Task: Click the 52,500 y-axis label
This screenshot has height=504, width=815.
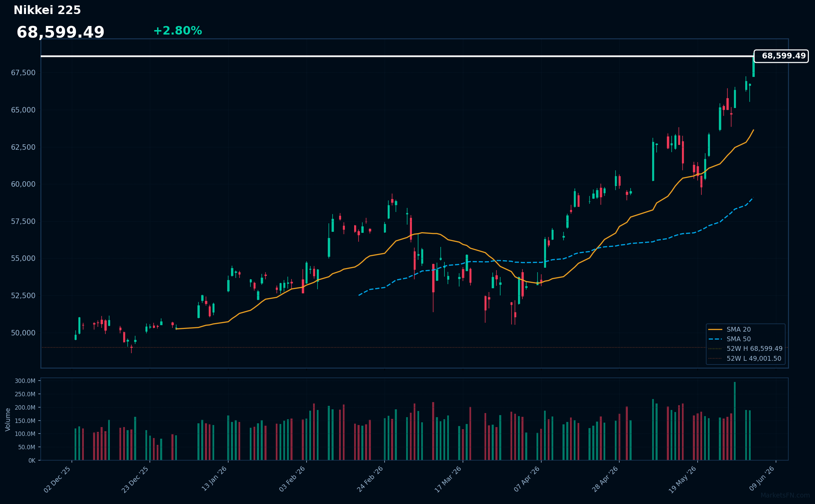Action: [x=23, y=295]
